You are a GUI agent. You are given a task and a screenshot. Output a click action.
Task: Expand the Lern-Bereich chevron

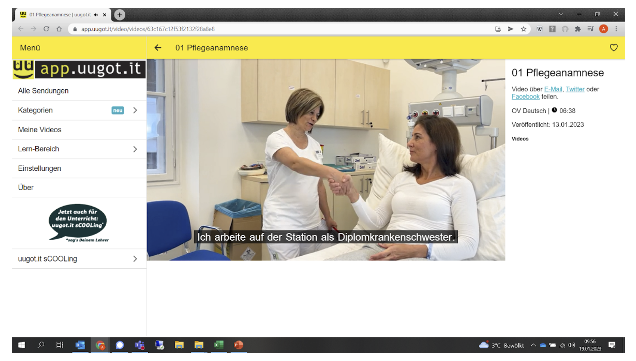click(x=135, y=149)
